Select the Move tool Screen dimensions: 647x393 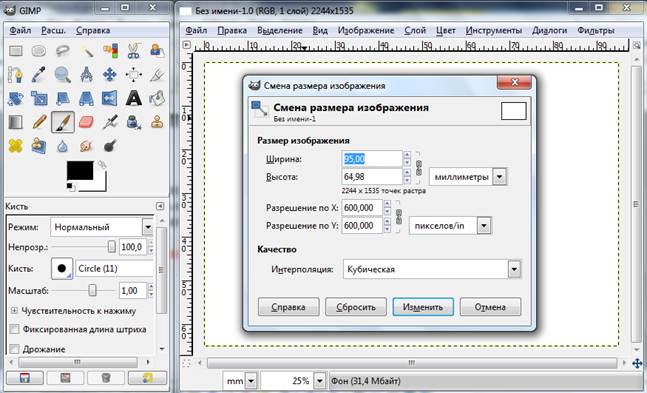coord(110,75)
